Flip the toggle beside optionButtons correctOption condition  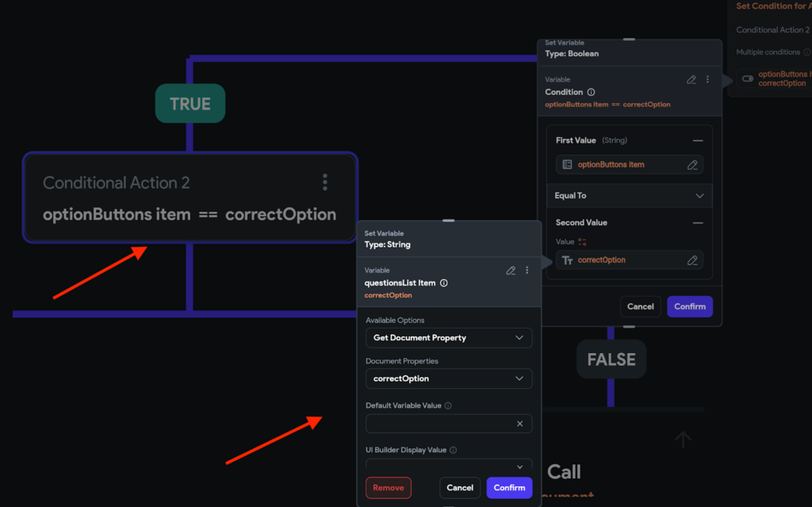pyautogui.click(x=746, y=79)
